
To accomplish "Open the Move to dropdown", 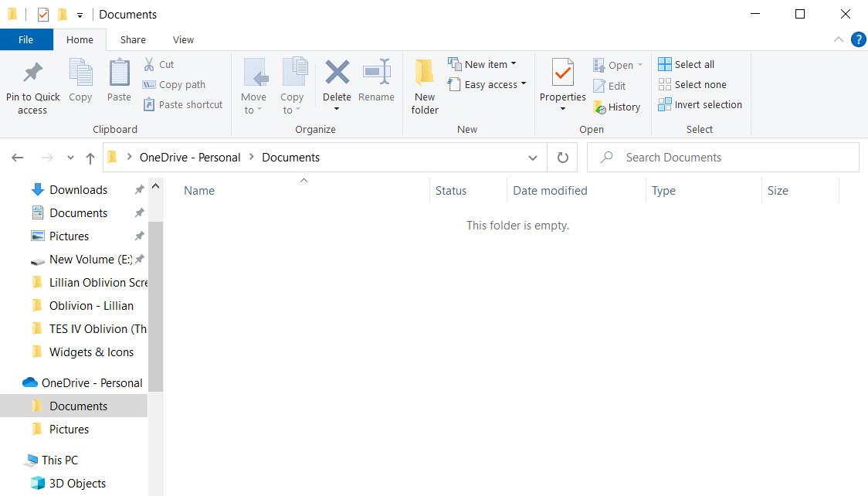I will [x=254, y=87].
